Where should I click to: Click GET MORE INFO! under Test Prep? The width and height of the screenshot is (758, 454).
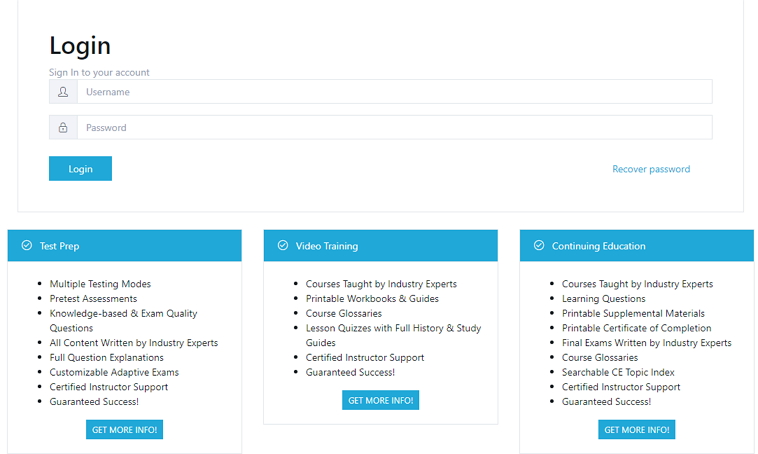point(124,430)
